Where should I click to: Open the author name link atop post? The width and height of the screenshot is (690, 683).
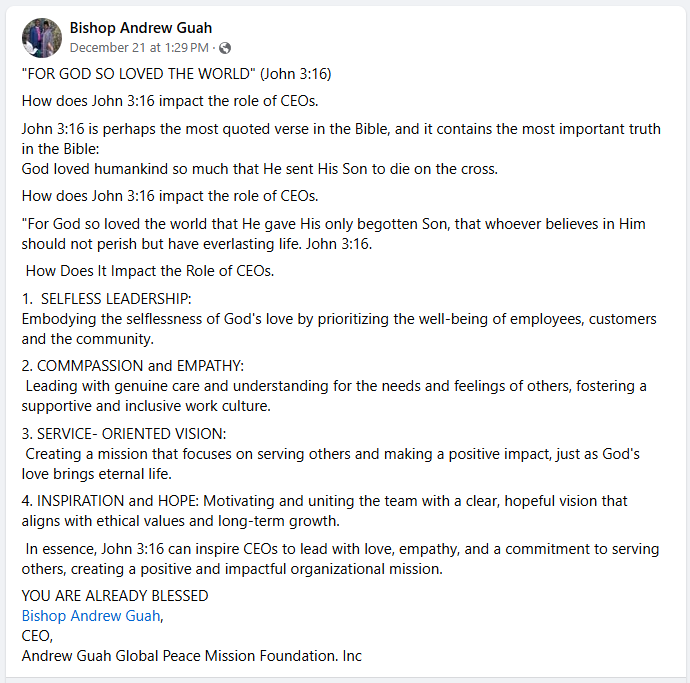[141, 28]
